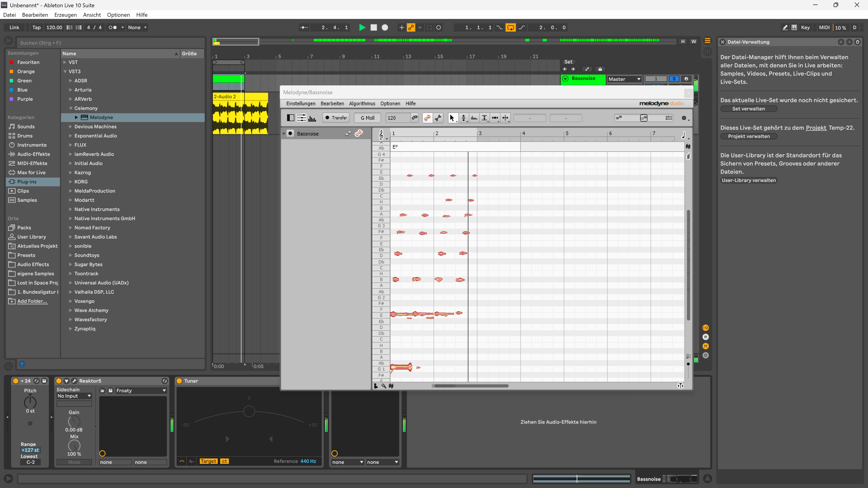Toggle the Automation Arm button
868x488 pixels.
click(x=411, y=28)
